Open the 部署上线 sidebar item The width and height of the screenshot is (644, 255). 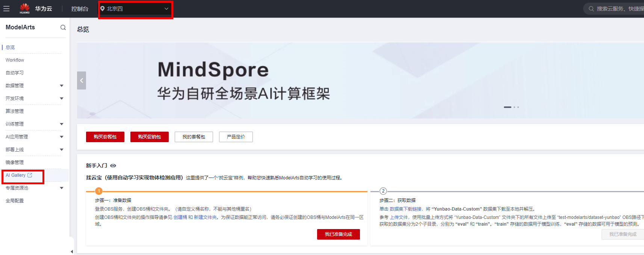15,150
